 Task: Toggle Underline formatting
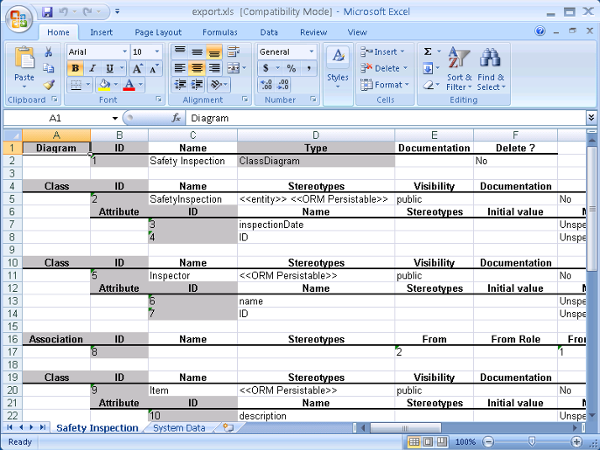pyautogui.click(x=109, y=68)
